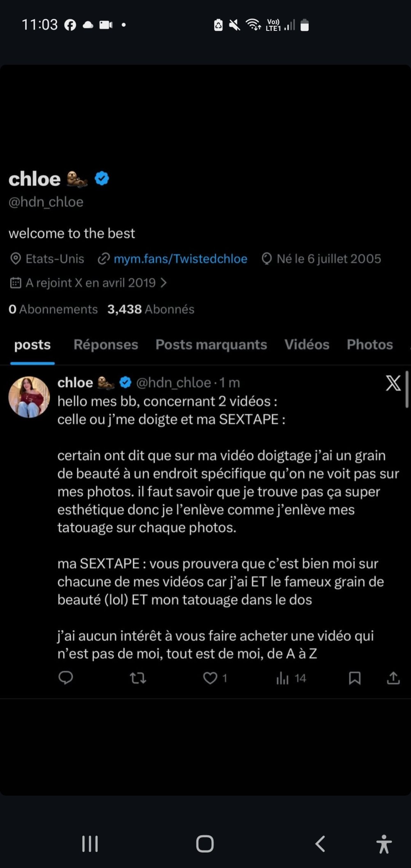
Task: Open chloe's profile picture thumbnail
Action: coord(29,397)
